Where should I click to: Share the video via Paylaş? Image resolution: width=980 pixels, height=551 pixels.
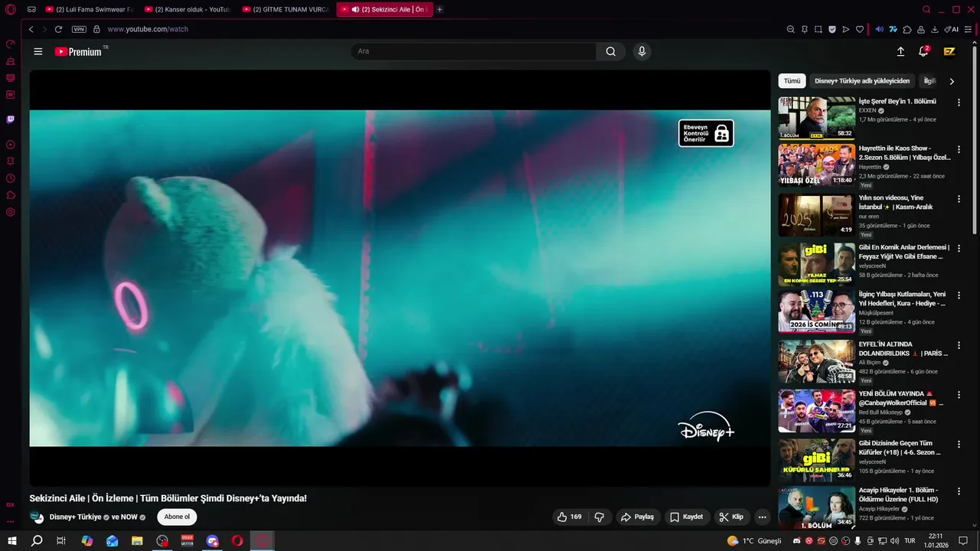pos(637,517)
